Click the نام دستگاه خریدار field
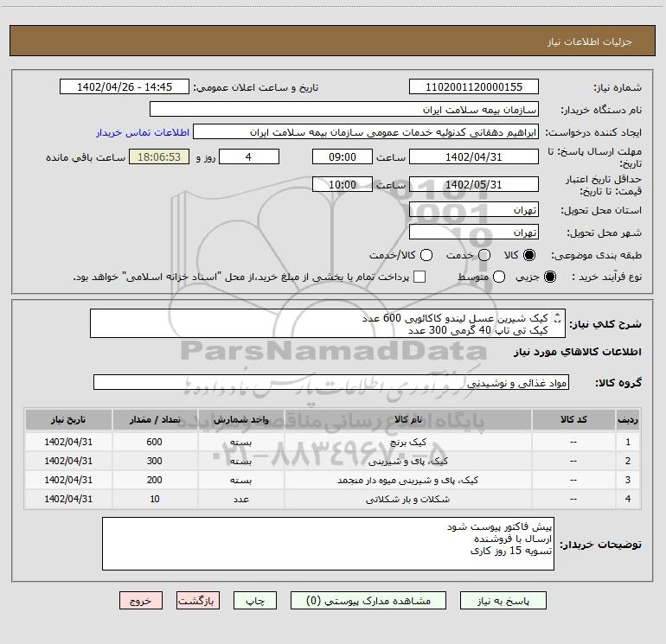Screen dimensions: 666x644 coord(344,109)
